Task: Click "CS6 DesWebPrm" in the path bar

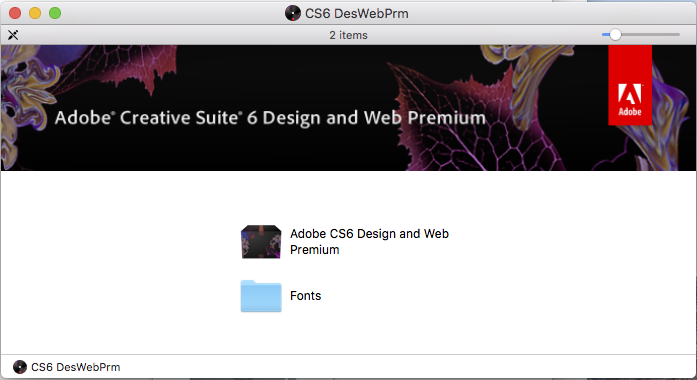Action: [x=76, y=367]
